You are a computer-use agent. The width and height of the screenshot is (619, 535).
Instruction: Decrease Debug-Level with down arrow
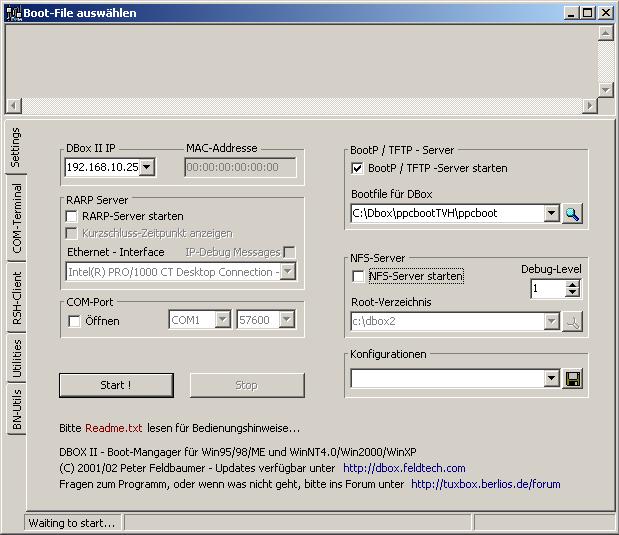pyautogui.click(x=572, y=293)
